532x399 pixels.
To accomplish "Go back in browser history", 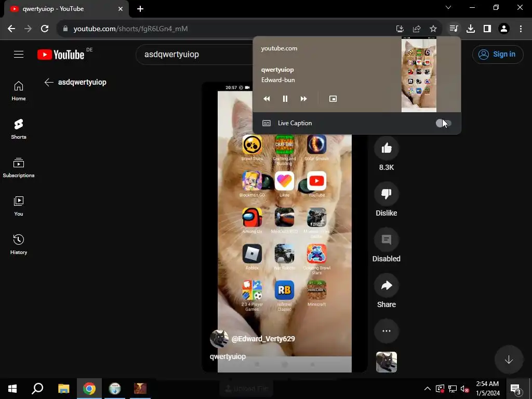I will (x=11, y=29).
